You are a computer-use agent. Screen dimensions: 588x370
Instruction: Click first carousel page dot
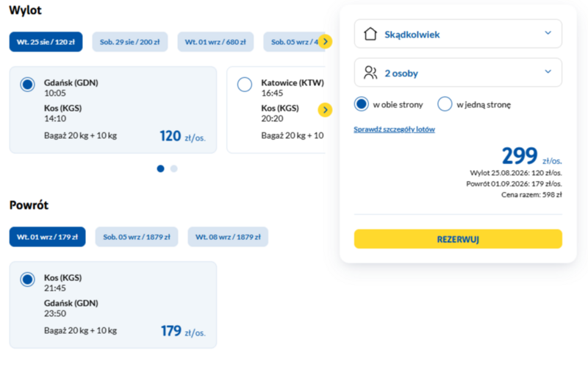[x=160, y=169]
